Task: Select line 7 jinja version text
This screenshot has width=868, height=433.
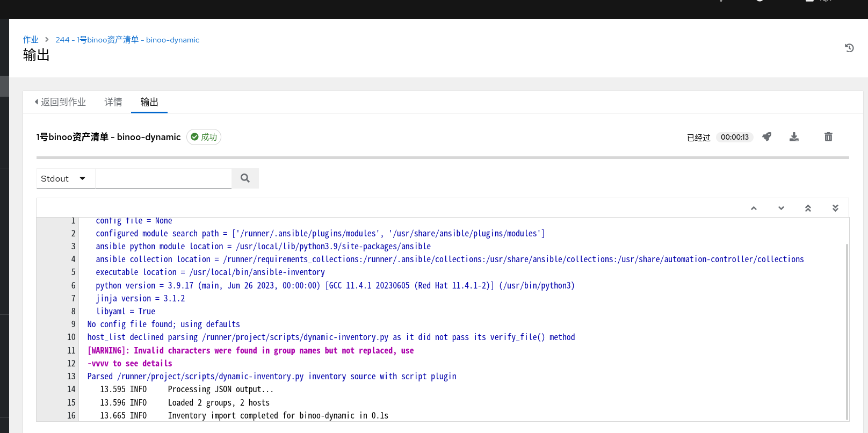Action: coord(140,299)
